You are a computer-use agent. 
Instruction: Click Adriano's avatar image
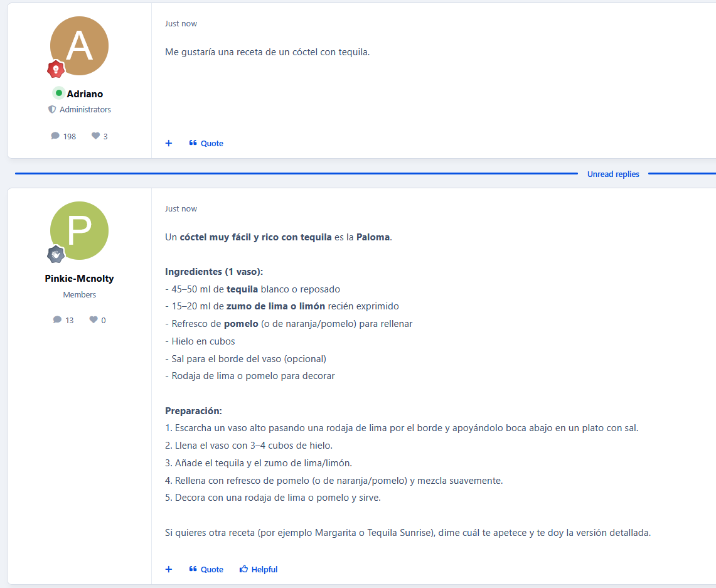79,46
